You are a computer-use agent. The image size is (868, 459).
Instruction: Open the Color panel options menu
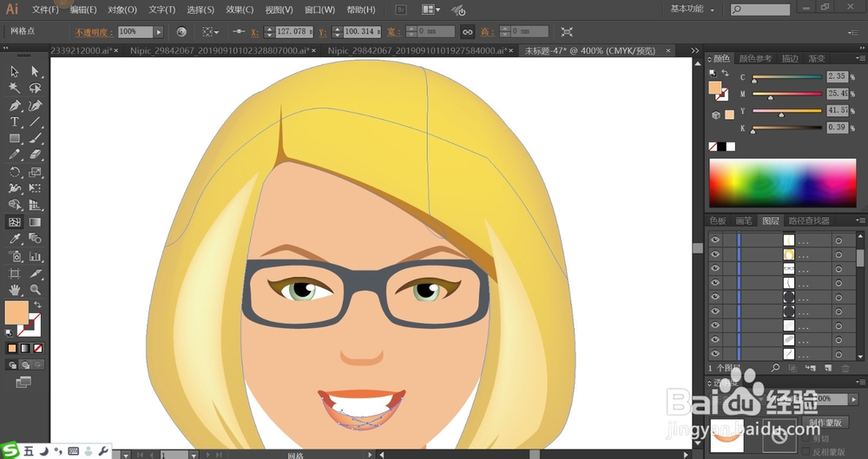coord(860,58)
